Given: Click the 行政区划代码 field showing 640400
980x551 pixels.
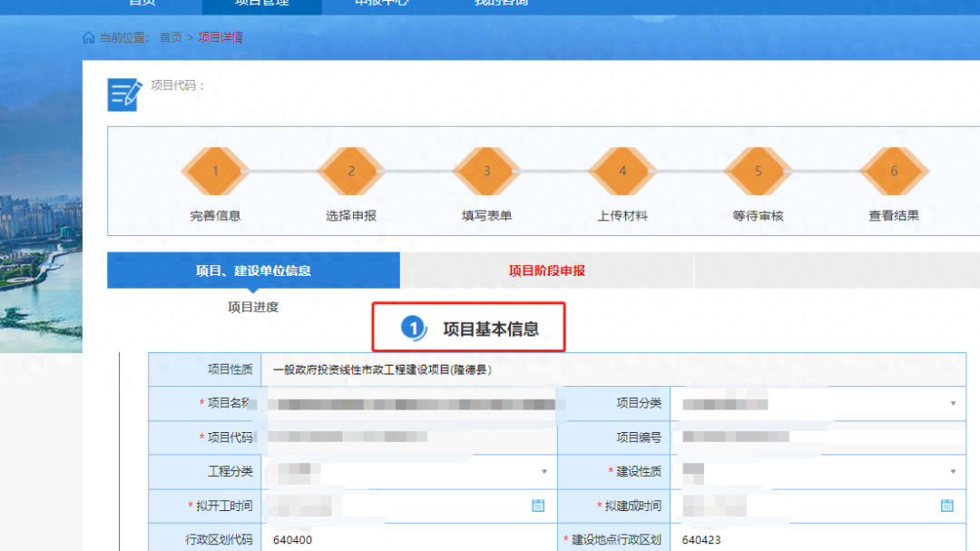Looking at the screenshot, I should click(408, 540).
